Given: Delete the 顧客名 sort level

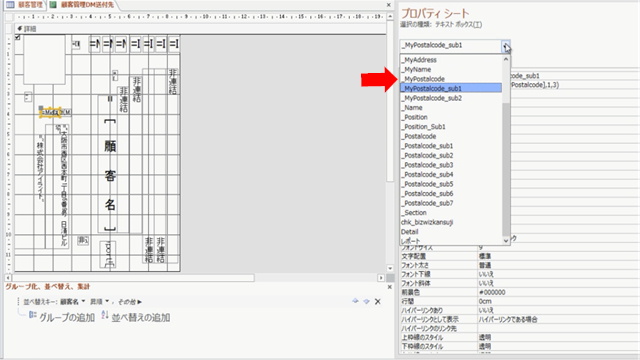Looking at the screenshot, I should pos(378,302).
